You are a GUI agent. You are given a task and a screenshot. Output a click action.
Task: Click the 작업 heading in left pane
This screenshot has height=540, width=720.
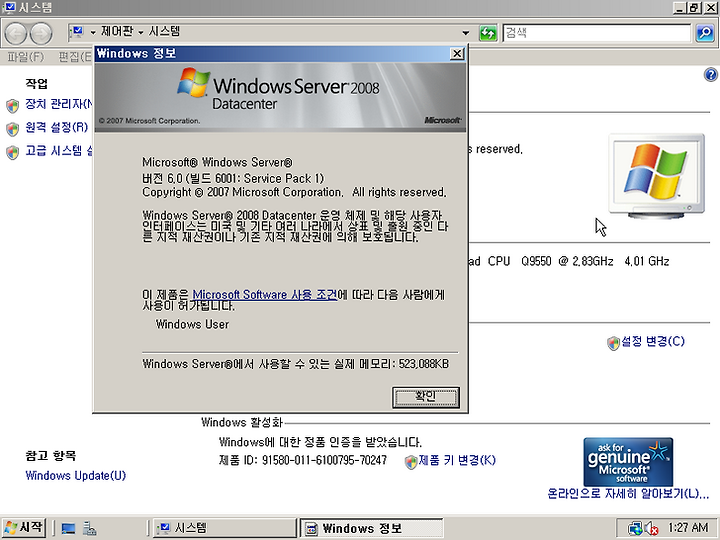(37, 84)
